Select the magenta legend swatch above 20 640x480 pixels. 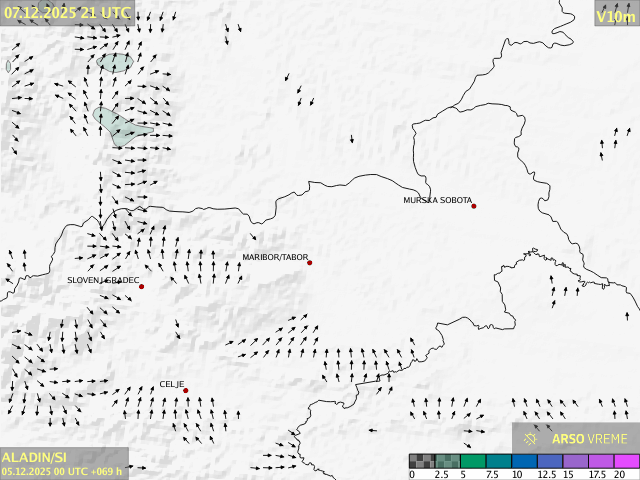pos(626,461)
